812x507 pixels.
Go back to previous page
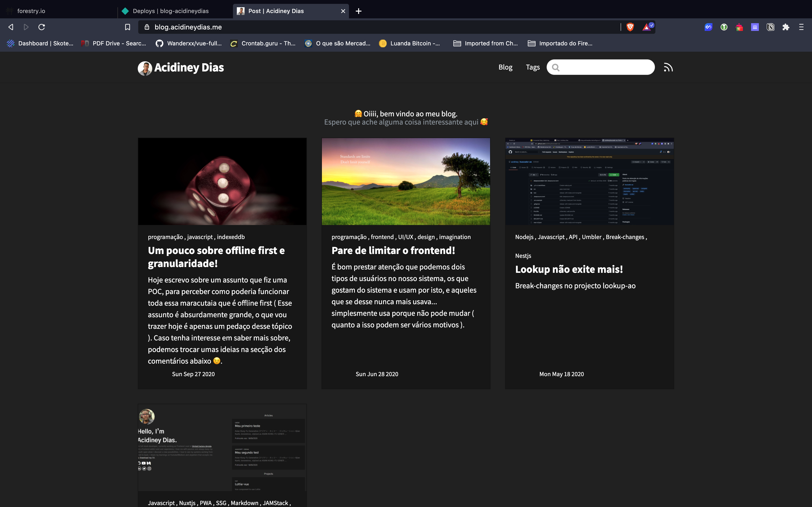point(11,27)
